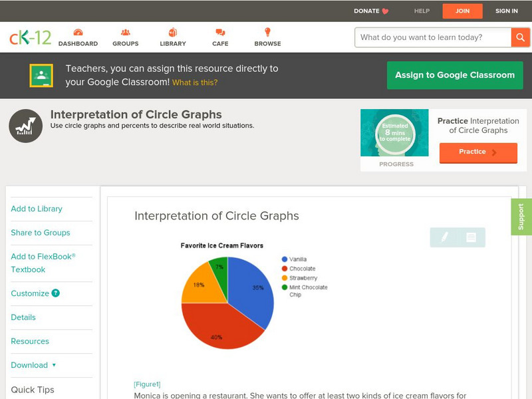Click the JOIN button
Image resolution: width=532 pixels, height=399 pixels.
coord(462,11)
